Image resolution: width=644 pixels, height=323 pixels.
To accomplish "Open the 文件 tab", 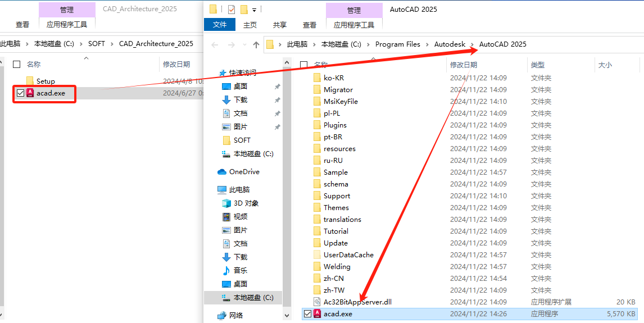I will coord(220,25).
